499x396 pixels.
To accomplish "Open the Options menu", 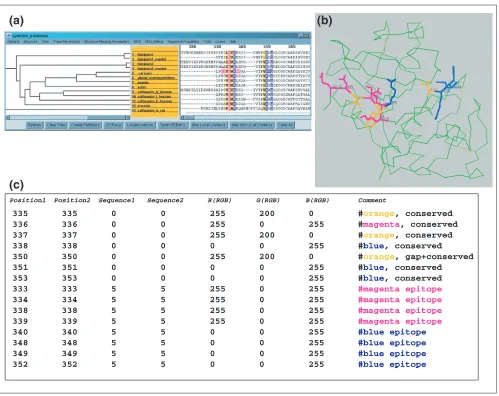I will tap(14, 42).
